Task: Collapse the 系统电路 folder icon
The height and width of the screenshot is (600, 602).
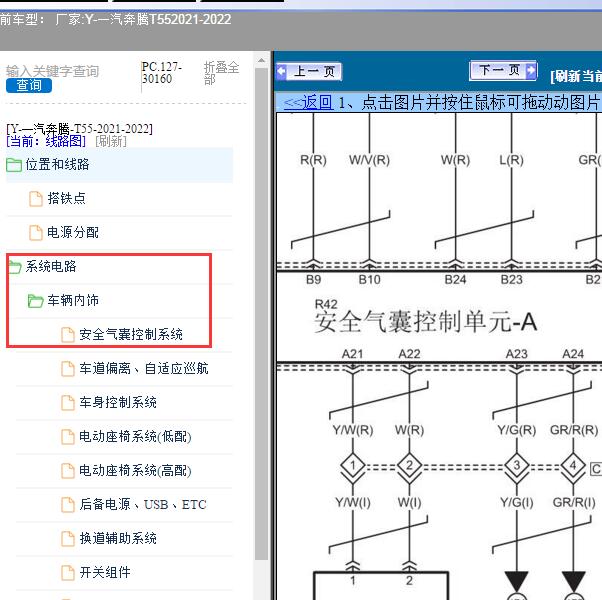Action: [x=15, y=267]
